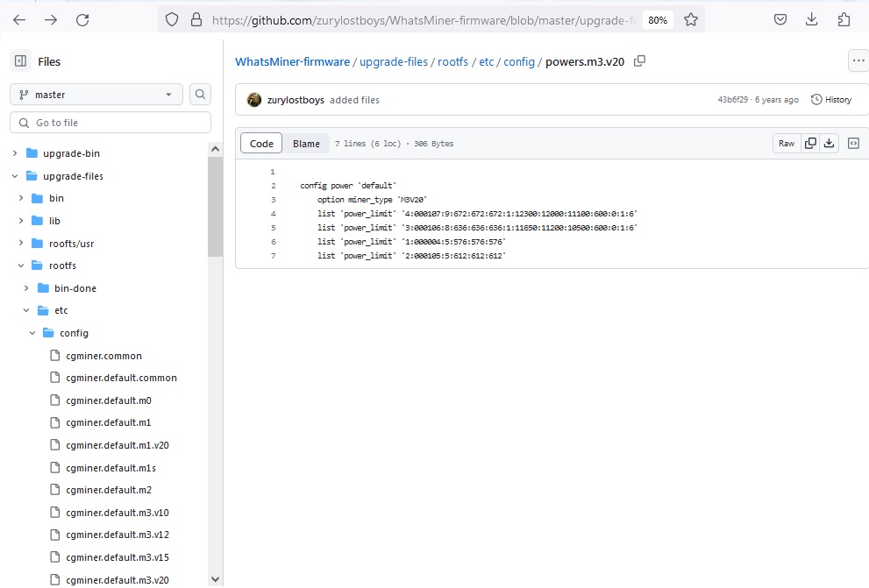Open the master branch dropdown
Screen dimensions: 869x588
tap(96, 95)
